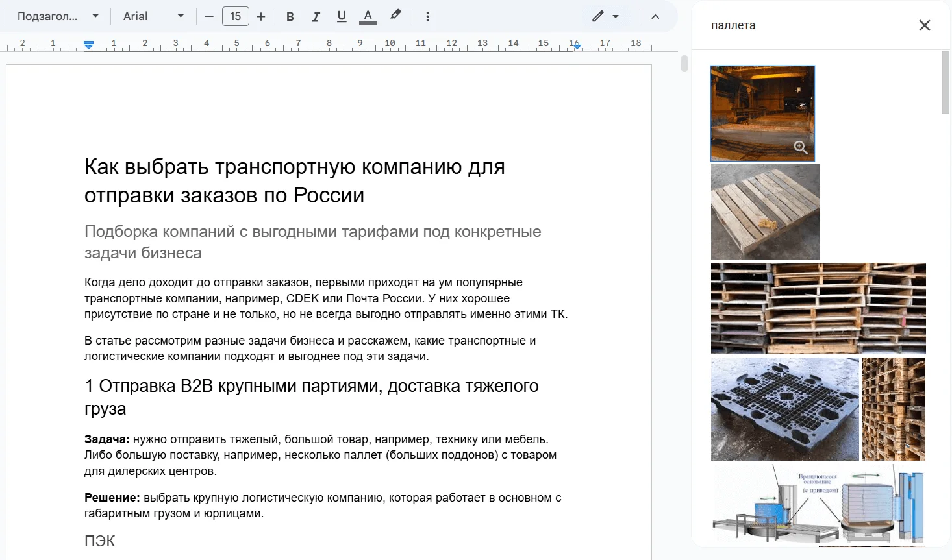The width and height of the screenshot is (952, 560).
Task: Open the paragraph style dropdown
Action: pos(58,17)
